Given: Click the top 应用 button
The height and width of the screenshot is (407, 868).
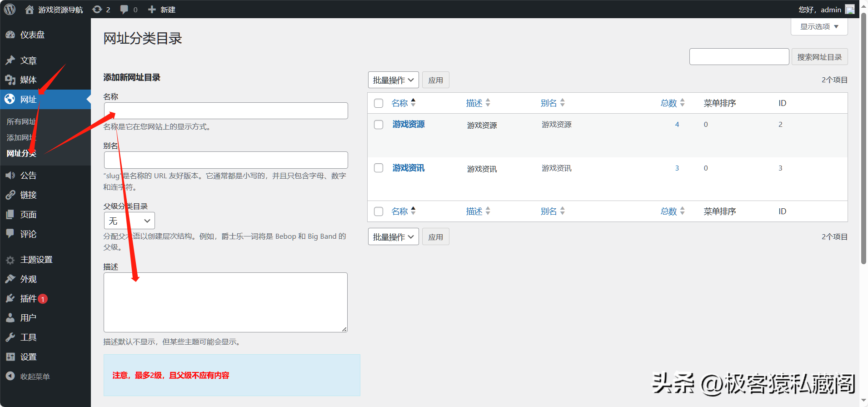Looking at the screenshot, I should [435, 80].
